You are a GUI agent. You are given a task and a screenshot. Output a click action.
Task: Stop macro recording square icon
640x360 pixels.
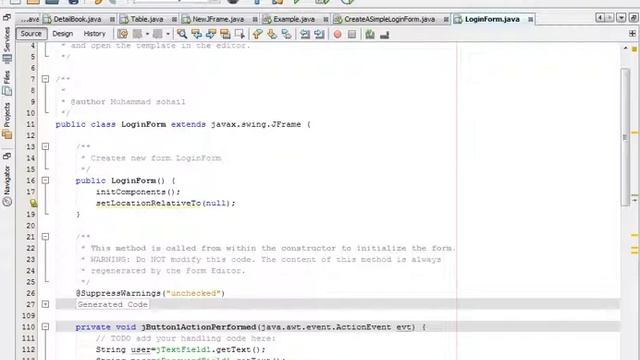pyautogui.click(x=352, y=34)
